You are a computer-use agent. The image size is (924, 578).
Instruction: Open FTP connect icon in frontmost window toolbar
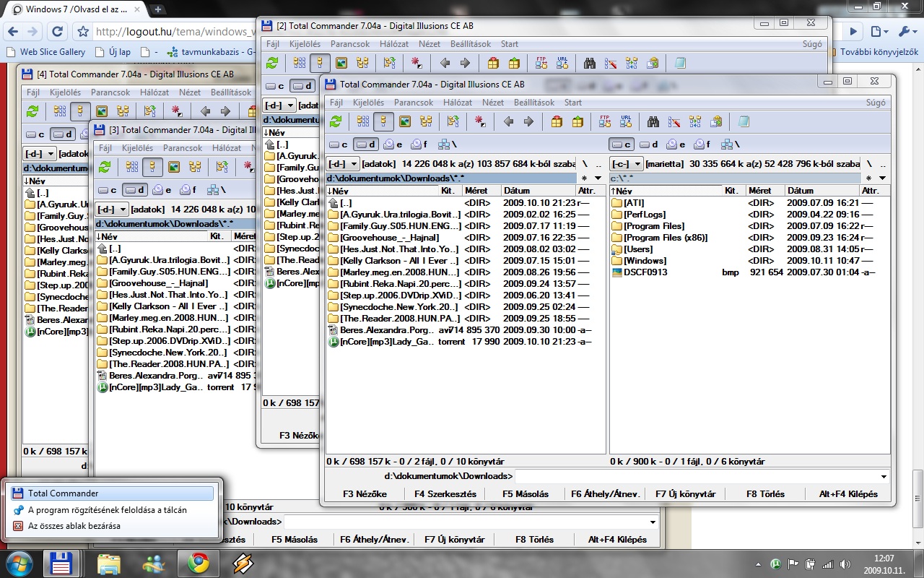tap(605, 122)
